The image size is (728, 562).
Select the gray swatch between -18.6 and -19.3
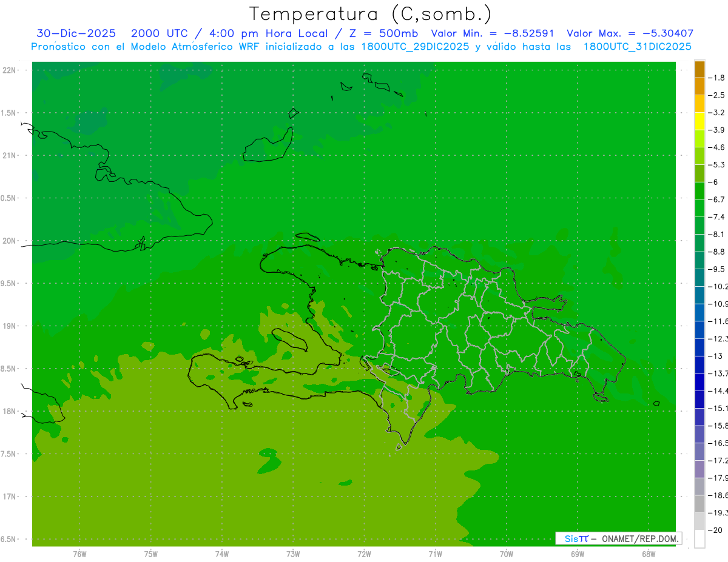click(699, 504)
